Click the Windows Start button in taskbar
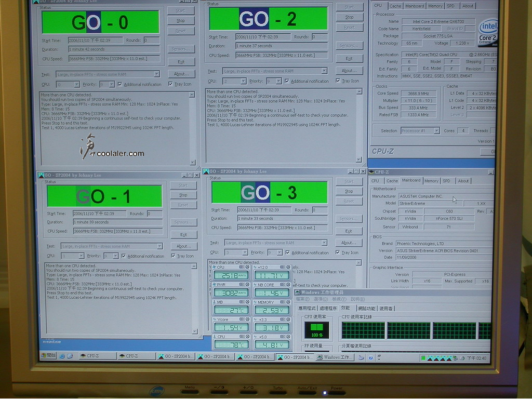The image size is (532, 399). tap(48, 356)
